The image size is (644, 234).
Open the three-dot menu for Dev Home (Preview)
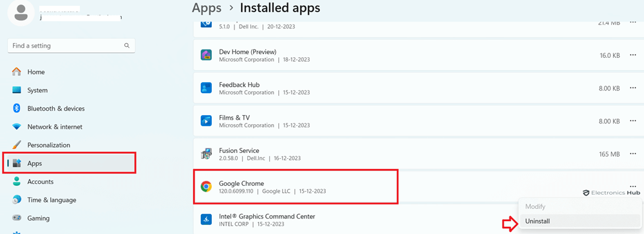[x=632, y=55]
